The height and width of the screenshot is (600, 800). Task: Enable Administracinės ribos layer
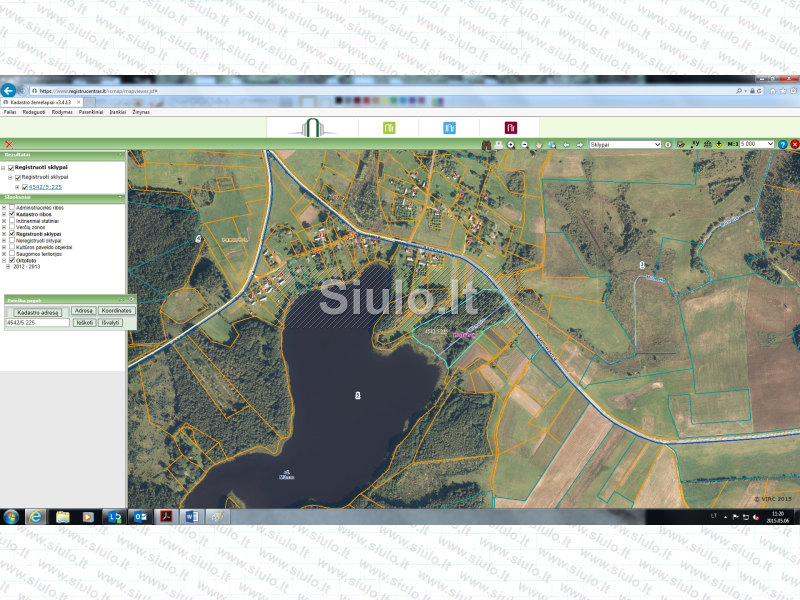tap(12, 208)
